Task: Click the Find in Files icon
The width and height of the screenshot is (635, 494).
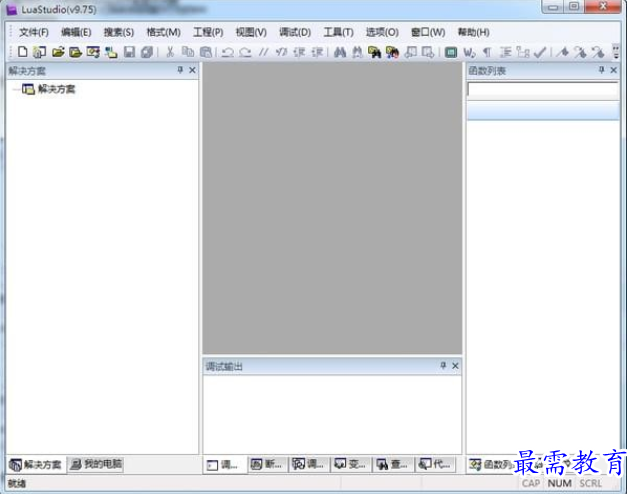Action: click(x=374, y=52)
